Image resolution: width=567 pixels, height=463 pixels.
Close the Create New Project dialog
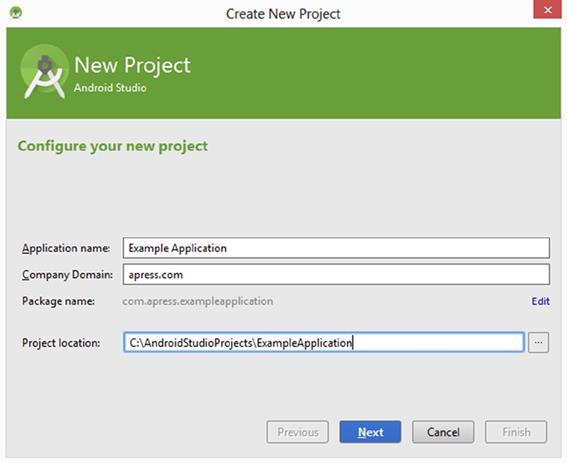(x=547, y=9)
